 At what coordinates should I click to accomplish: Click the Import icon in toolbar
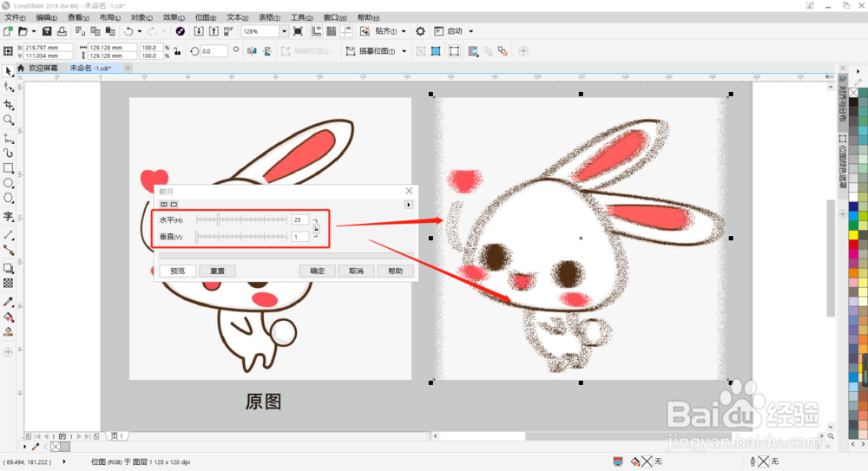pyautogui.click(x=199, y=31)
